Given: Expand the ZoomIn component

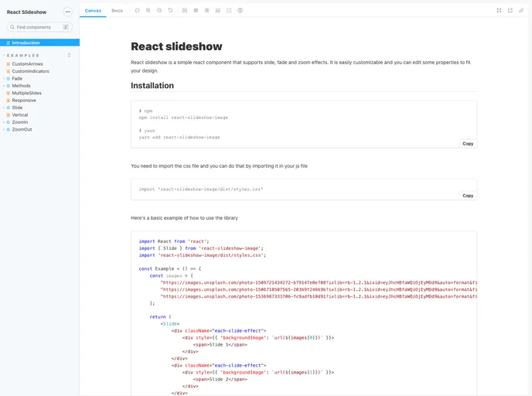Looking at the screenshot, I should click(x=20, y=122).
